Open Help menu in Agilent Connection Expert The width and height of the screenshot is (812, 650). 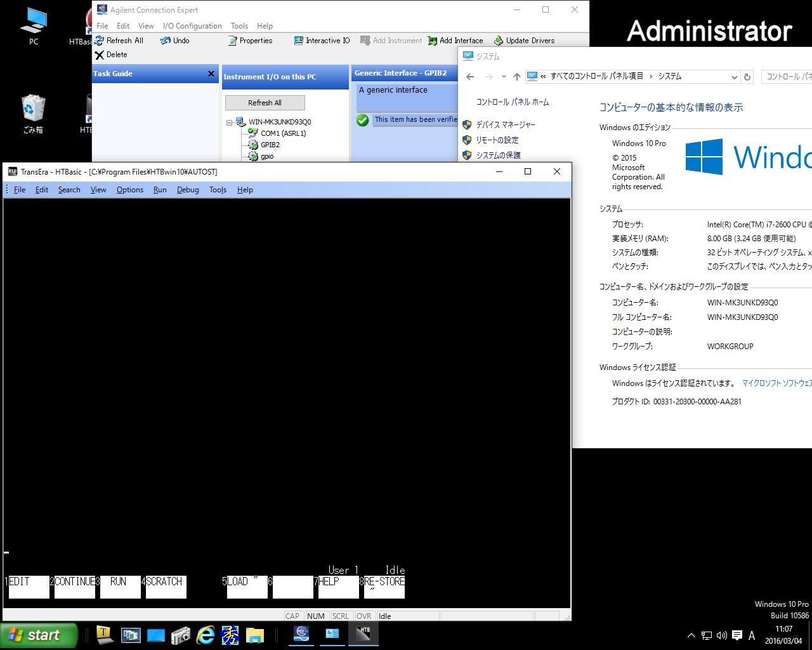tap(265, 26)
